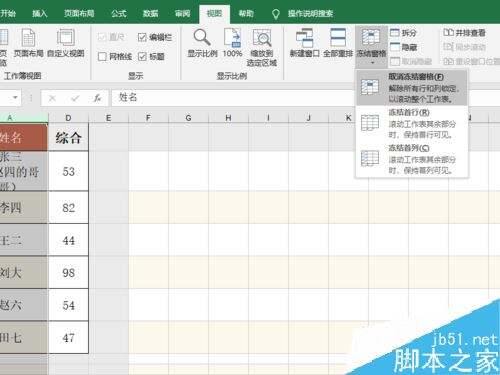Screen dimensions: 500x375
Task: Click the formula bar containing 姓名
Action: pos(233,98)
